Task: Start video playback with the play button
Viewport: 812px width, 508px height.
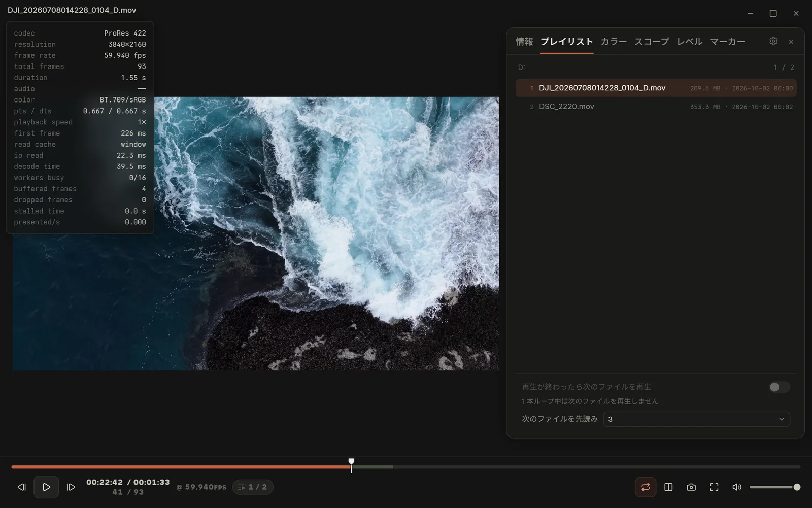Action: pyautogui.click(x=46, y=487)
